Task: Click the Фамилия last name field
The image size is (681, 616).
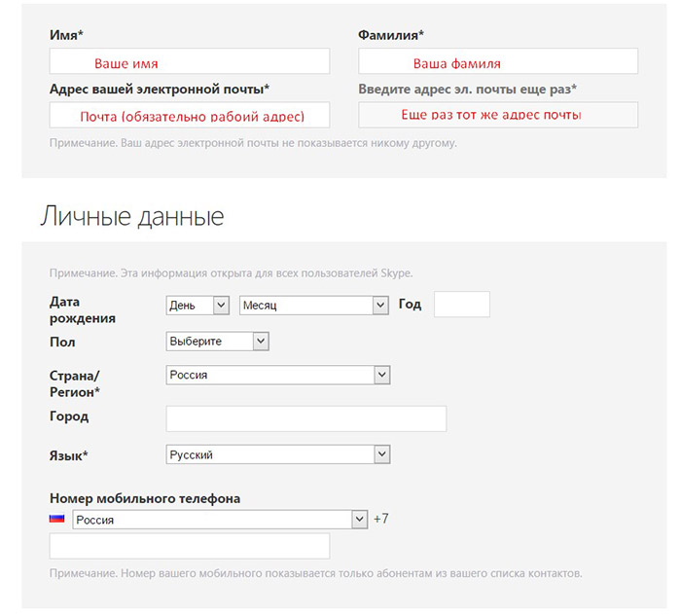Action: 498,61
